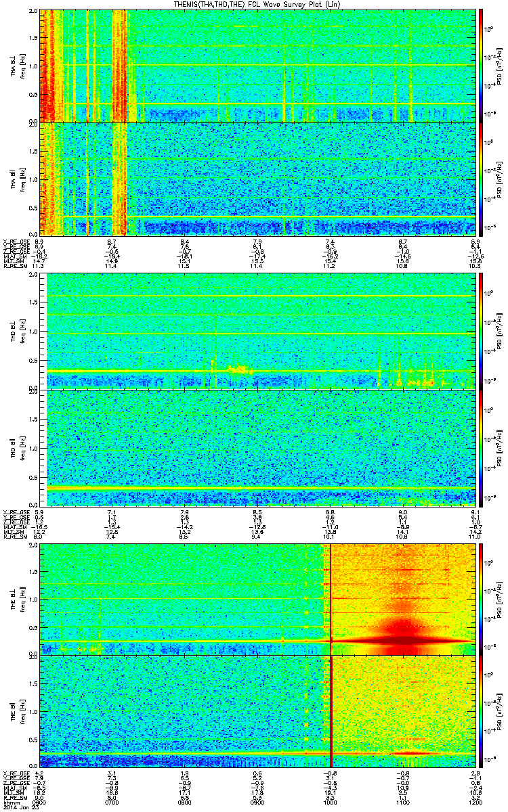
Task: Select the THE BL spectrogram panel
Action: pos(256,600)
